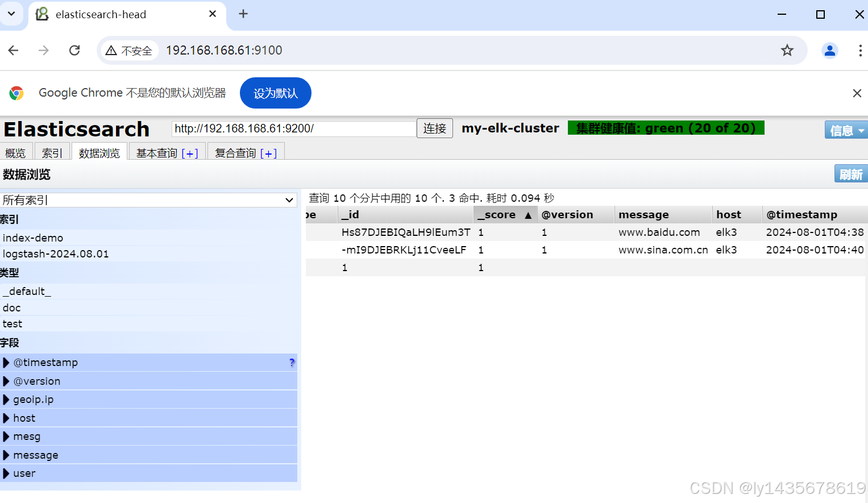The height and width of the screenshot is (503, 868).
Task: Expand the @timestamp field filter
Action: [6, 363]
